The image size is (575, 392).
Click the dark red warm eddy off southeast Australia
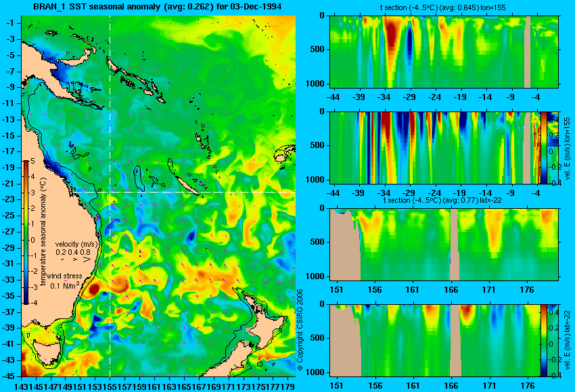point(93,289)
